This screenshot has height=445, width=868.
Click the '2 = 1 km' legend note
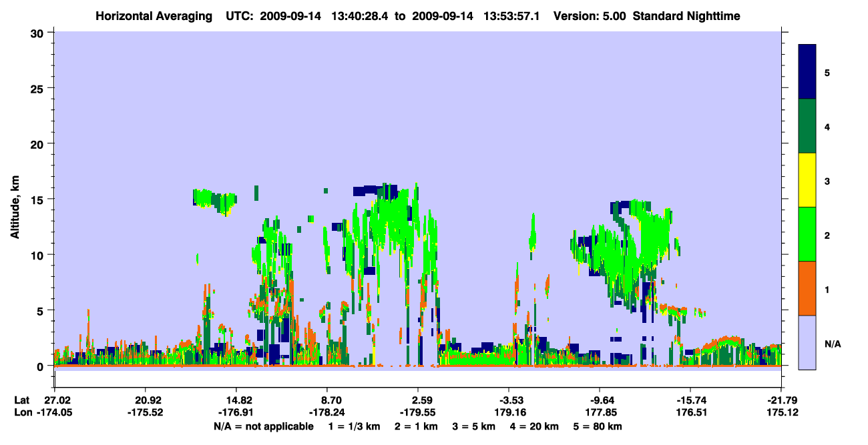[x=415, y=426]
